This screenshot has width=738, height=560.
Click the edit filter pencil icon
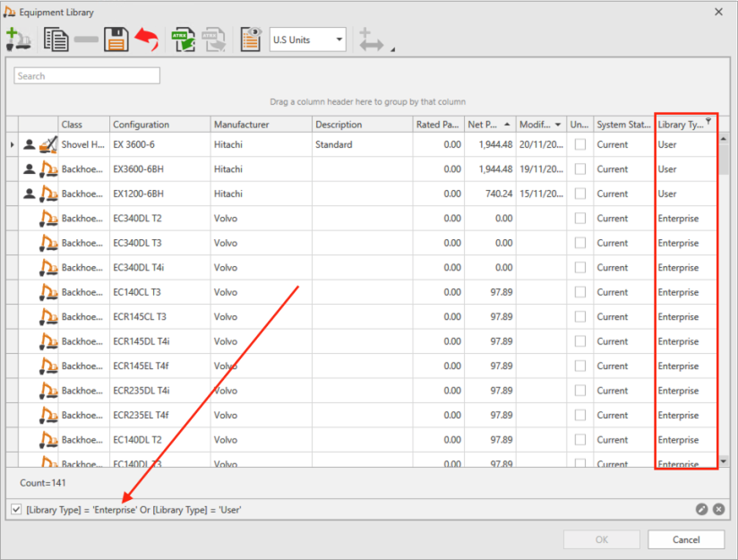coord(702,509)
